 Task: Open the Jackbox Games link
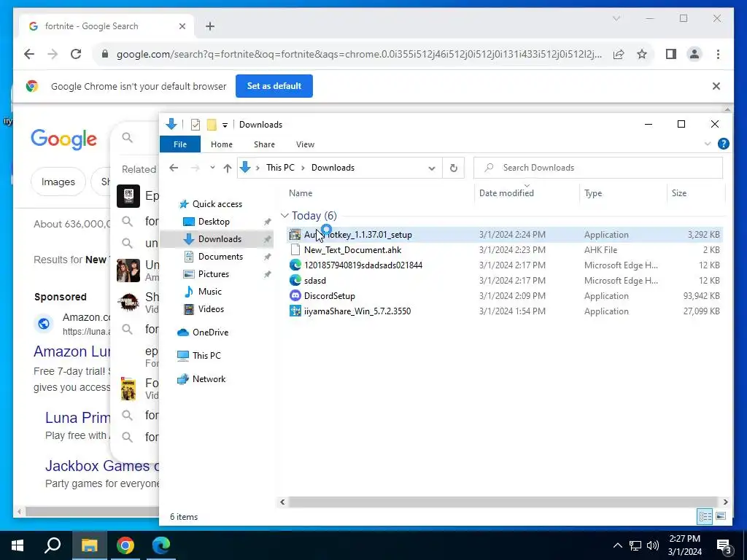point(102,466)
